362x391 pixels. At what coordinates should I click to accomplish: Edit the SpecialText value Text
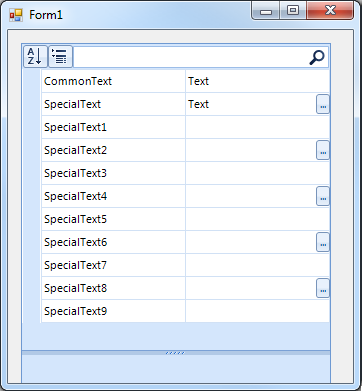point(198,104)
